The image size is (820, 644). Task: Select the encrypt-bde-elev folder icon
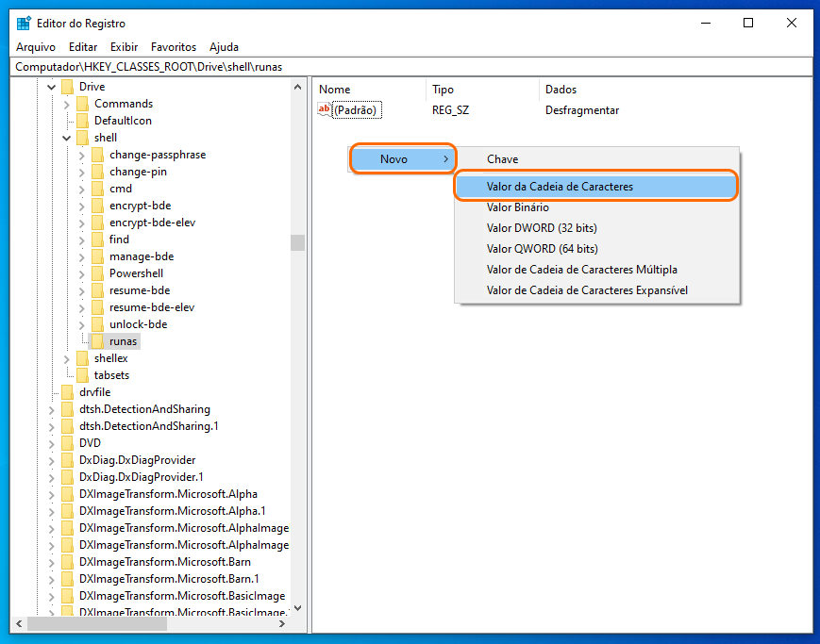tap(98, 223)
